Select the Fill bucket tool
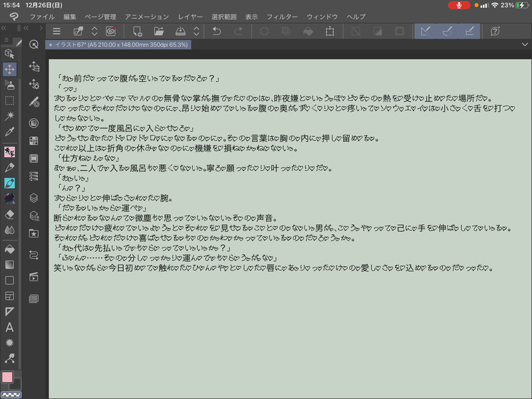Image resolution: width=532 pixels, height=399 pixels. coord(9,249)
